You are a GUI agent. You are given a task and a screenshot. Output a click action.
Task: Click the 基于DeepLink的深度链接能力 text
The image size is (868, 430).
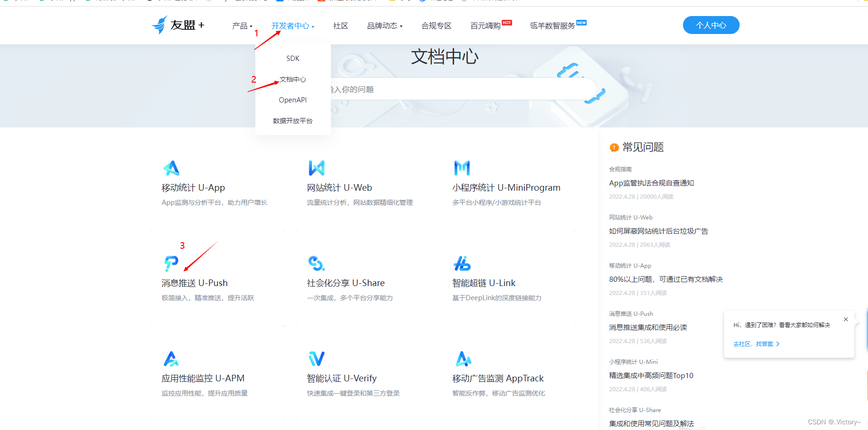[497, 298]
